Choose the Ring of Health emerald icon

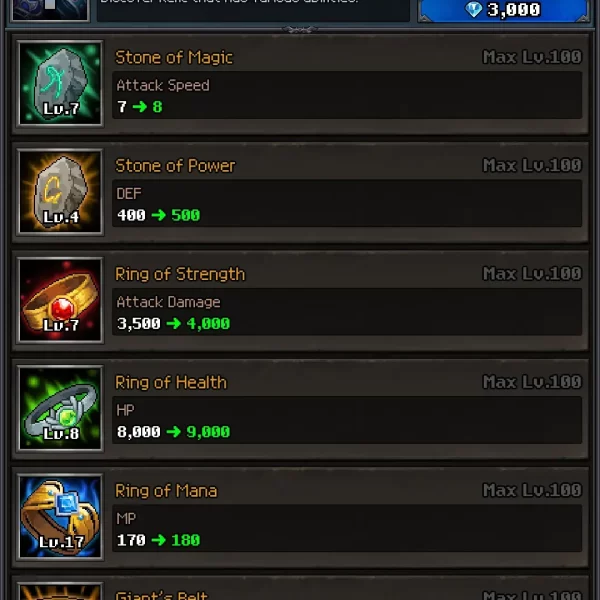coord(60,408)
